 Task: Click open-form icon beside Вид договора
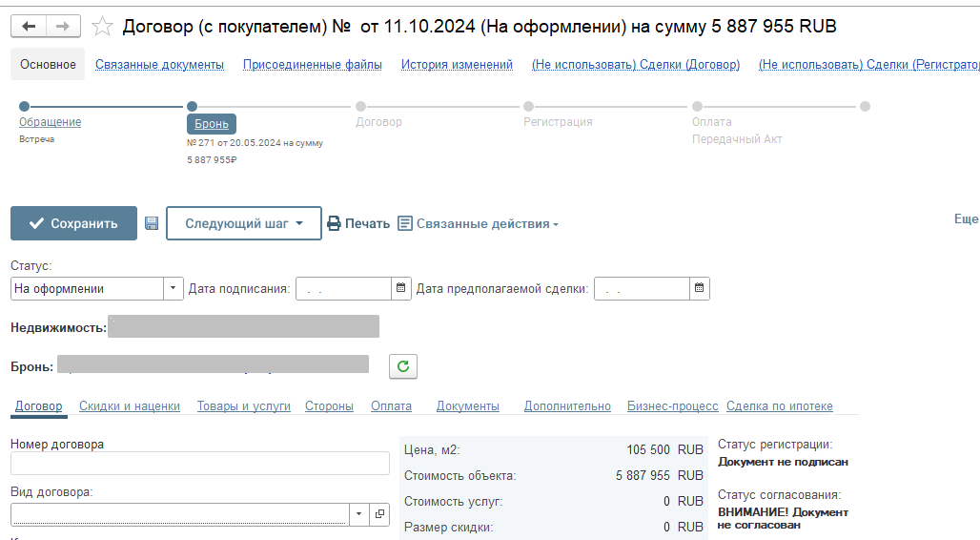(379, 514)
